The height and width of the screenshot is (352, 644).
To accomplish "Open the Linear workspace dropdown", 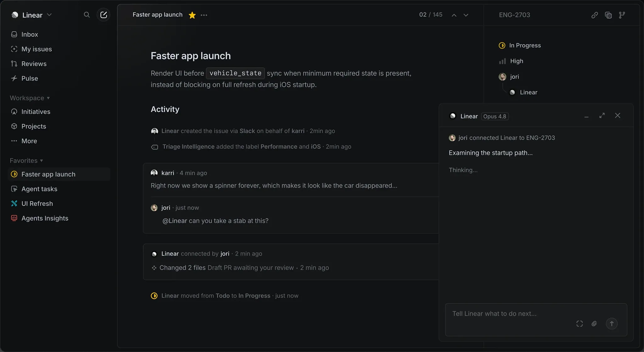I will pyautogui.click(x=32, y=15).
